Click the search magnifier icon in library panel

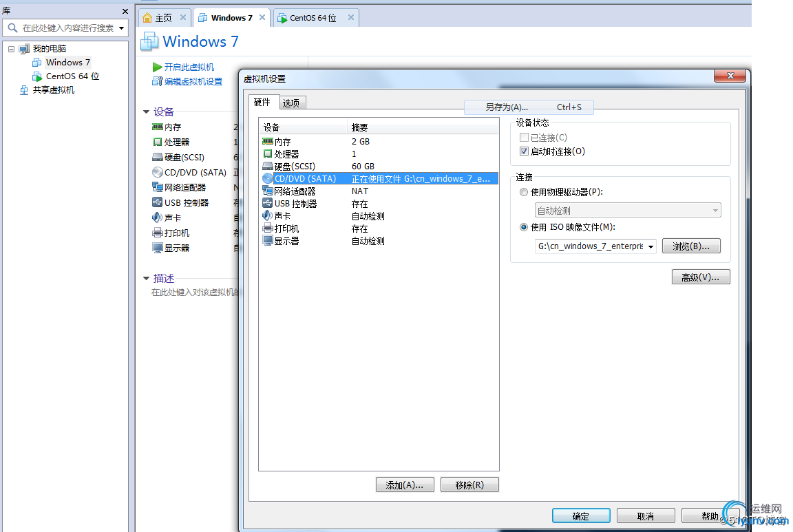click(x=12, y=28)
